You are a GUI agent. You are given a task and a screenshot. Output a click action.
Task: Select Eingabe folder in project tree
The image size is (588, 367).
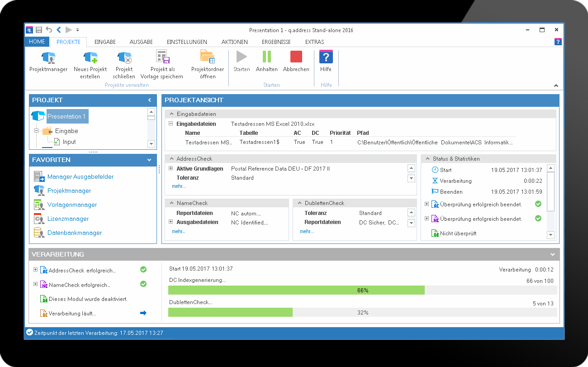(66, 131)
